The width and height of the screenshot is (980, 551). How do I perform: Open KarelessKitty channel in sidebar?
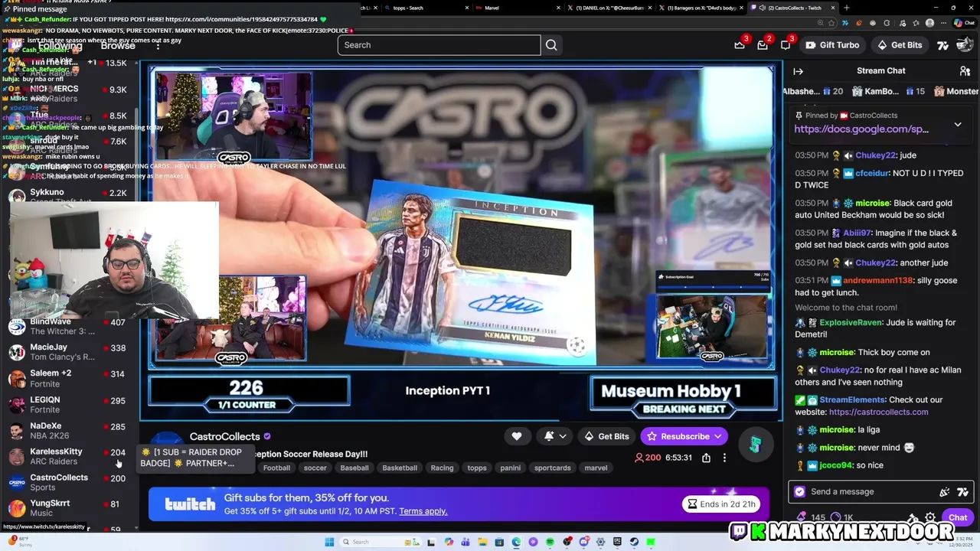pos(69,456)
